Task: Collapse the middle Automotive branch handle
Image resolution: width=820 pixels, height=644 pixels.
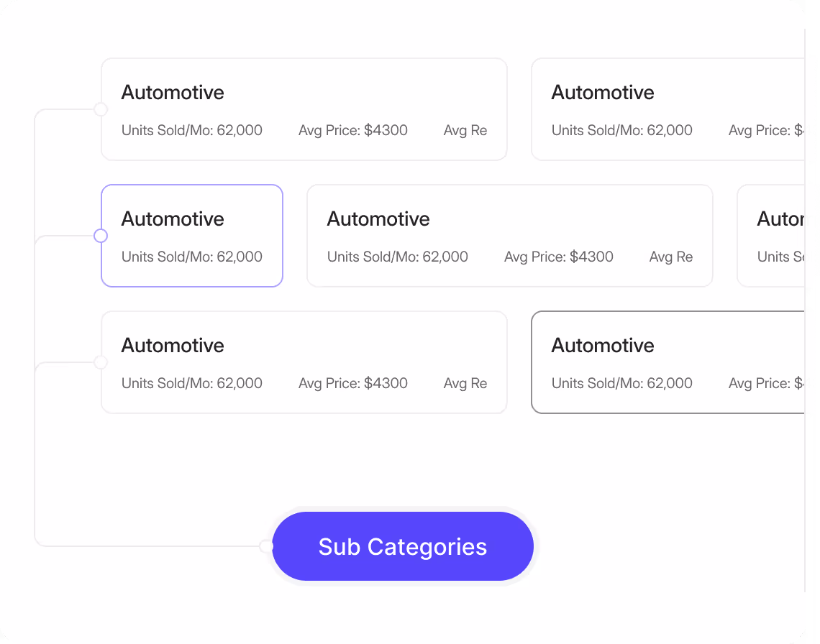Action: click(x=100, y=235)
